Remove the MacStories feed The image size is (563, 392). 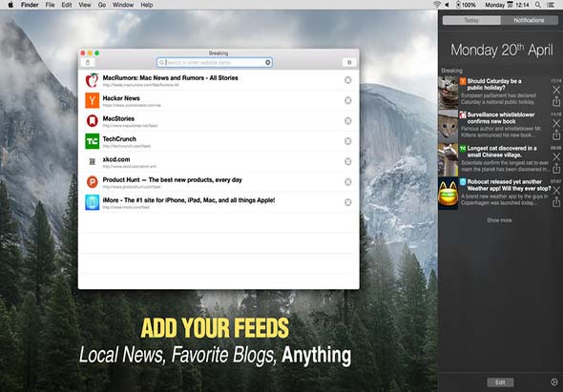point(348,121)
